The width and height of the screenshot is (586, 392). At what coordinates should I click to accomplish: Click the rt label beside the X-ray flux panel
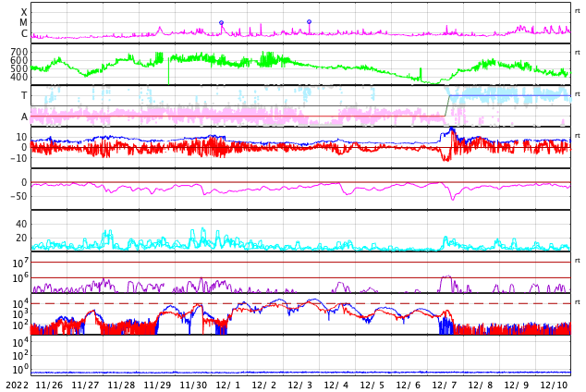tap(578, 11)
